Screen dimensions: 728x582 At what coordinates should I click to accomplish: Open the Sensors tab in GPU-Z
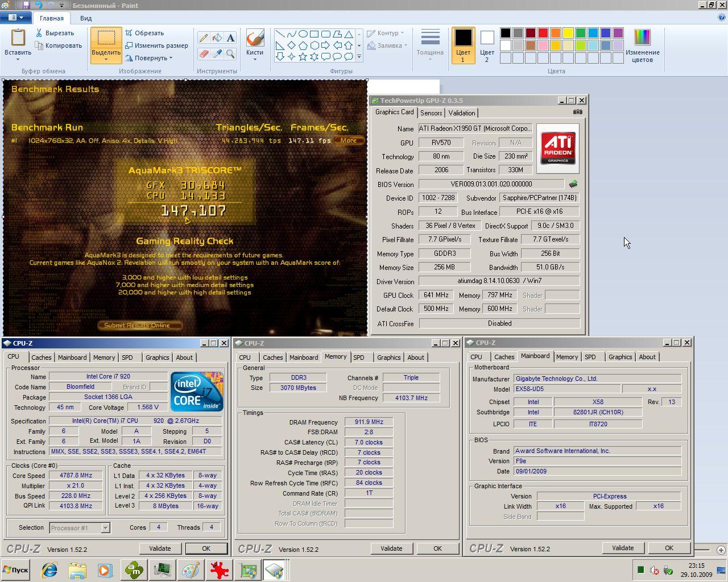tap(431, 113)
